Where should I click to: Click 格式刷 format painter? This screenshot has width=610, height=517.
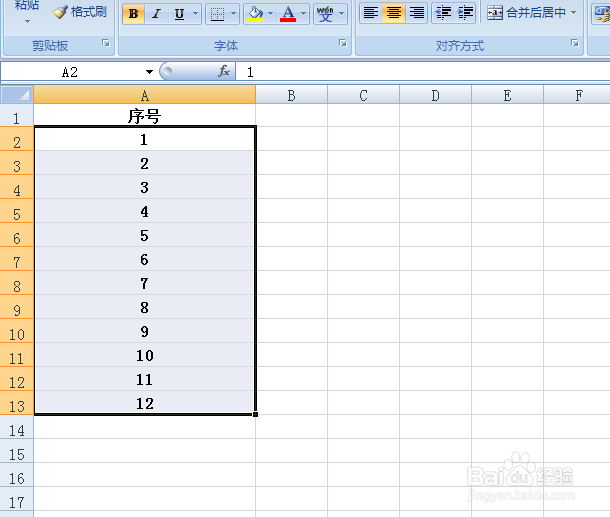click(80, 12)
